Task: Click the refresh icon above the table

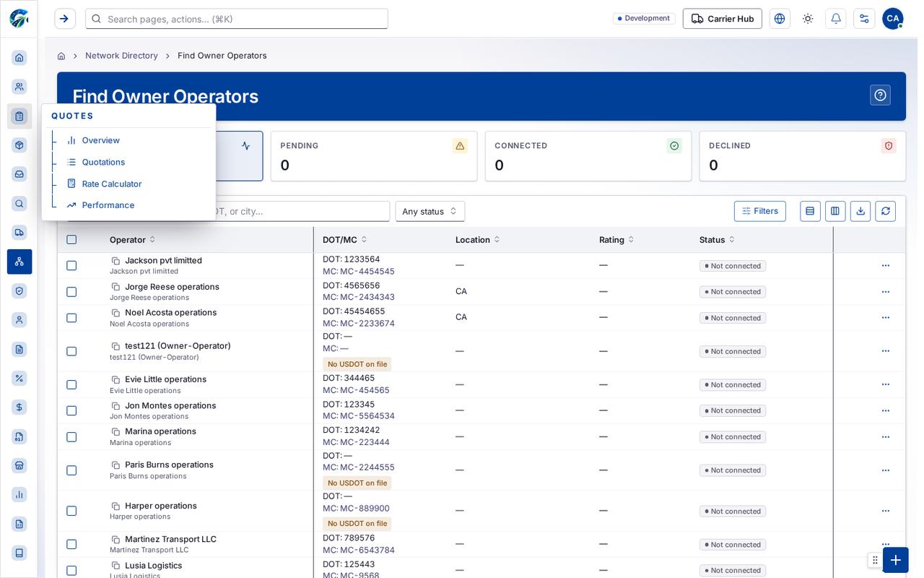Action: pos(886,211)
